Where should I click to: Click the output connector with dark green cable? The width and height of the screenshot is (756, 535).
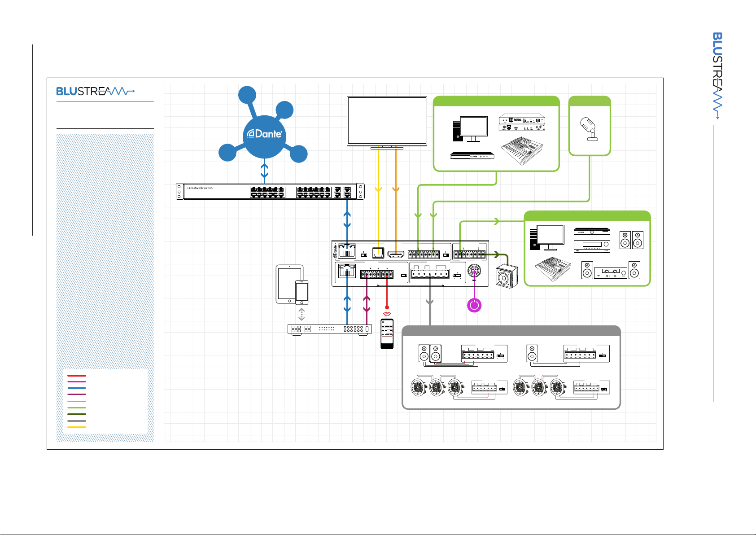tap(469, 254)
